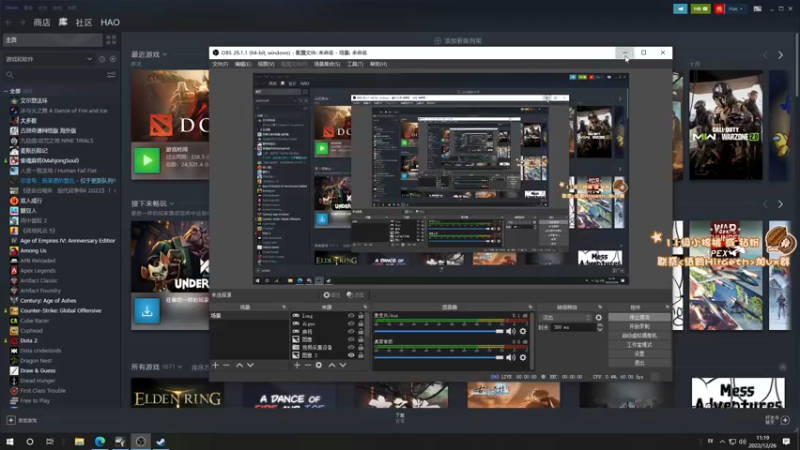Open File Explorer from the Windows taskbar

(79, 441)
